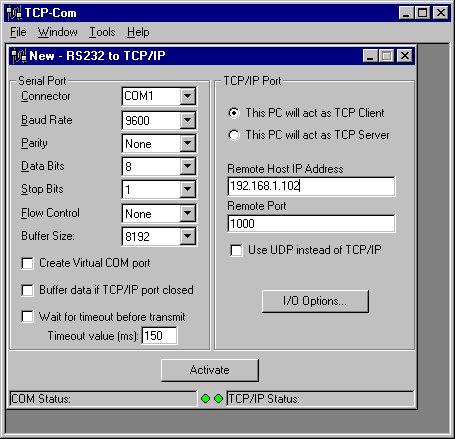Enable Wait for timeout before transmit
The image size is (455, 439).
tap(27, 316)
